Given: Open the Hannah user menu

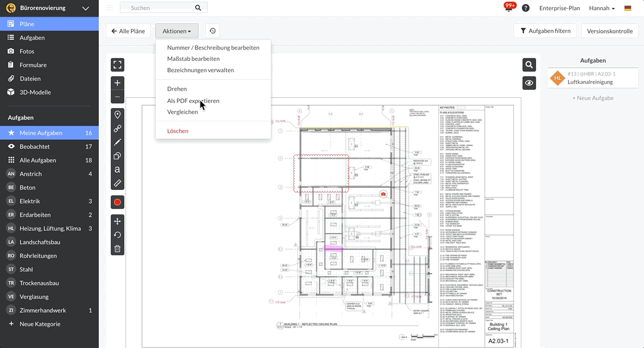Looking at the screenshot, I should tap(602, 8).
